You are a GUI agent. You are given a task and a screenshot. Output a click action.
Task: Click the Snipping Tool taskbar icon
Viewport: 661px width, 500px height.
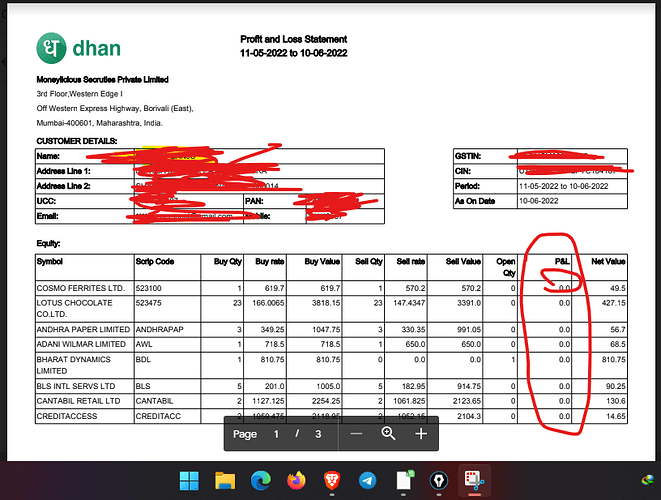pyautogui.click(x=474, y=481)
